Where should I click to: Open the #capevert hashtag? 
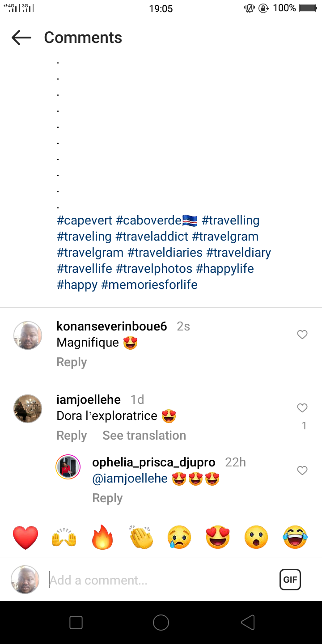click(x=84, y=220)
